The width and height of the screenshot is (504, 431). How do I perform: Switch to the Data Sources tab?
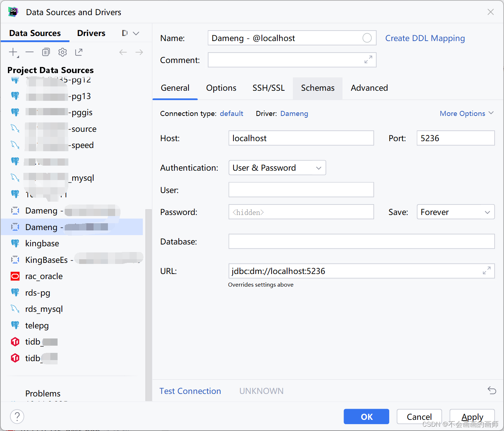click(x=35, y=33)
